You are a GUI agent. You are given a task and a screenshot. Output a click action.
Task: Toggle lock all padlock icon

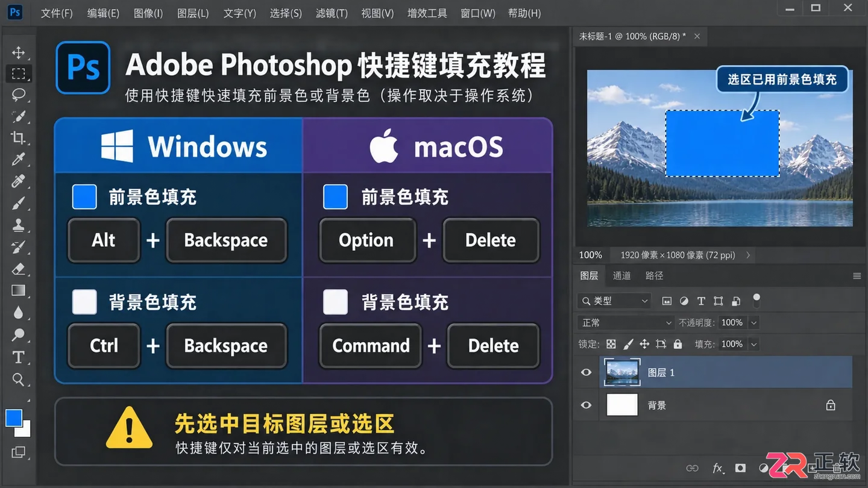pos(678,344)
